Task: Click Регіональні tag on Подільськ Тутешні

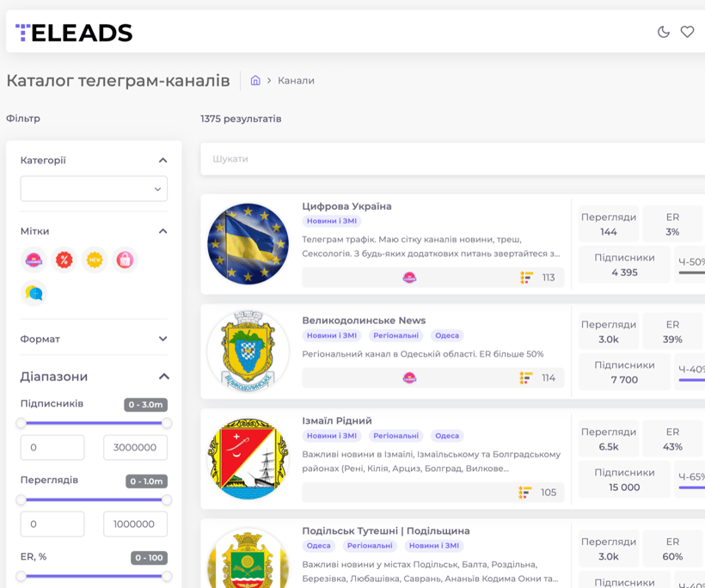Action: [370, 546]
